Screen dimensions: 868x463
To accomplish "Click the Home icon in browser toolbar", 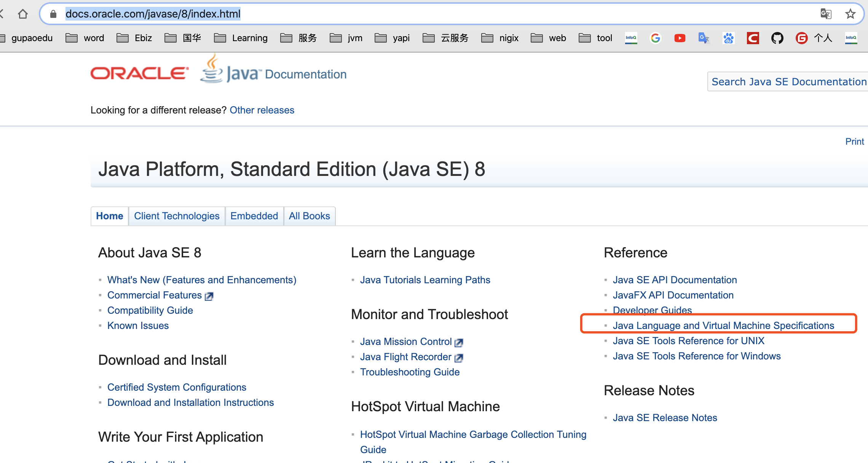I will 23,14.
